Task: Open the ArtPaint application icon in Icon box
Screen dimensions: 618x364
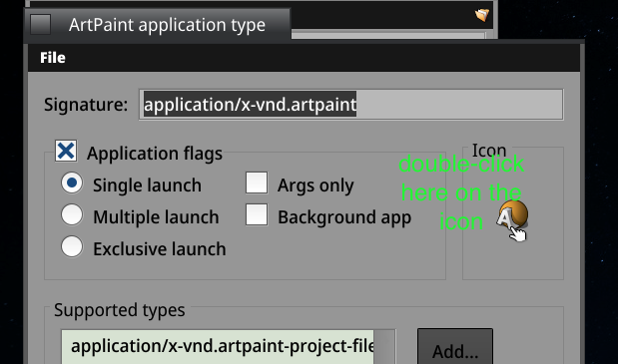Action: click(x=512, y=215)
